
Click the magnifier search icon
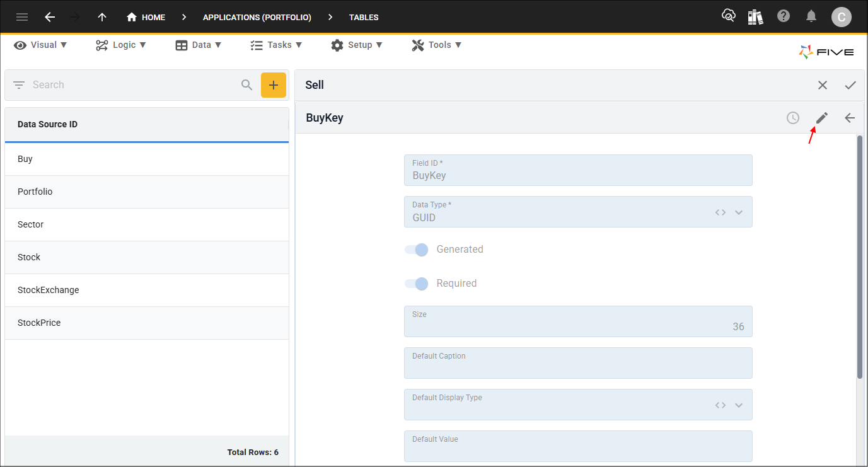pos(247,85)
